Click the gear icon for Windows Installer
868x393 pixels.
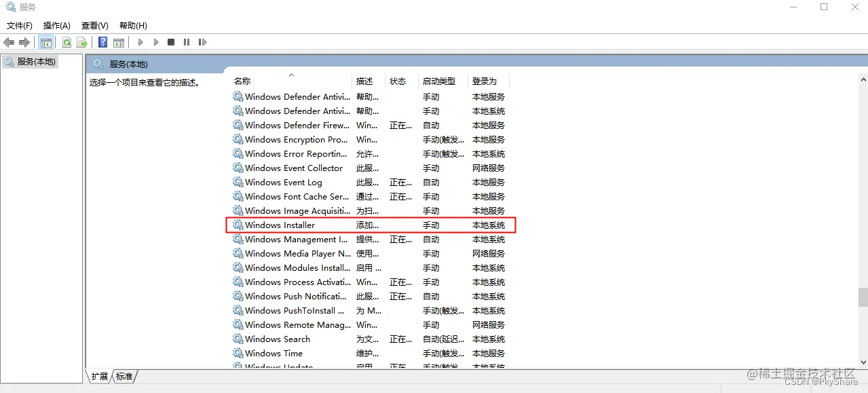[x=238, y=225]
